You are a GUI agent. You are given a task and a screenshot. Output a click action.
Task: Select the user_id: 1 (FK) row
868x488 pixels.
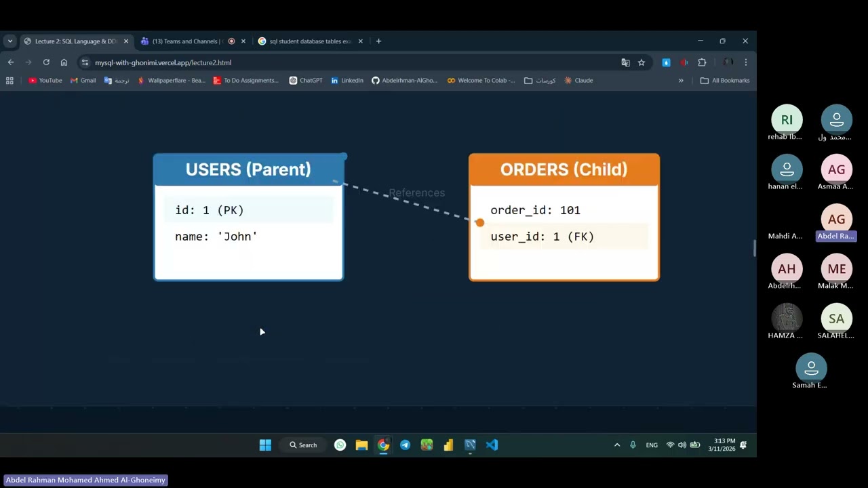tap(564, 237)
